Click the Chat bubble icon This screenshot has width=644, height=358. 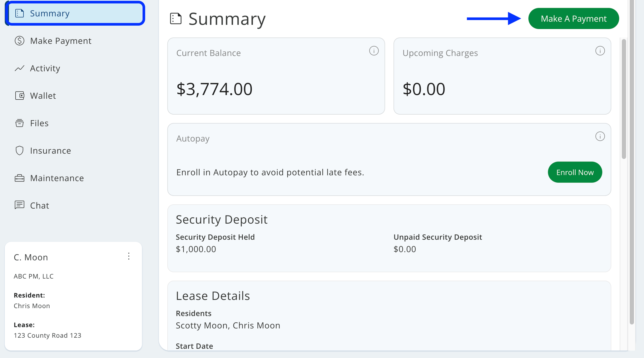click(x=19, y=205)
